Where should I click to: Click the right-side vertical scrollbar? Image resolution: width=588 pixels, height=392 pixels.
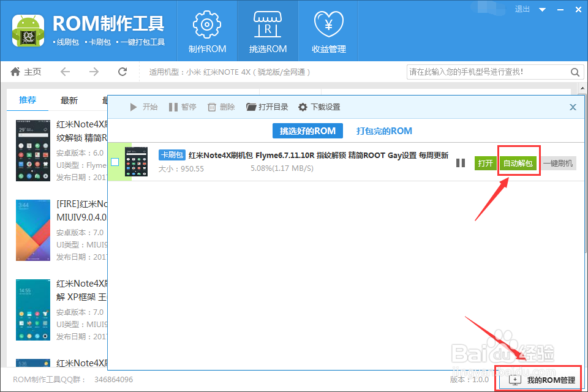click(x=582, y=173)
